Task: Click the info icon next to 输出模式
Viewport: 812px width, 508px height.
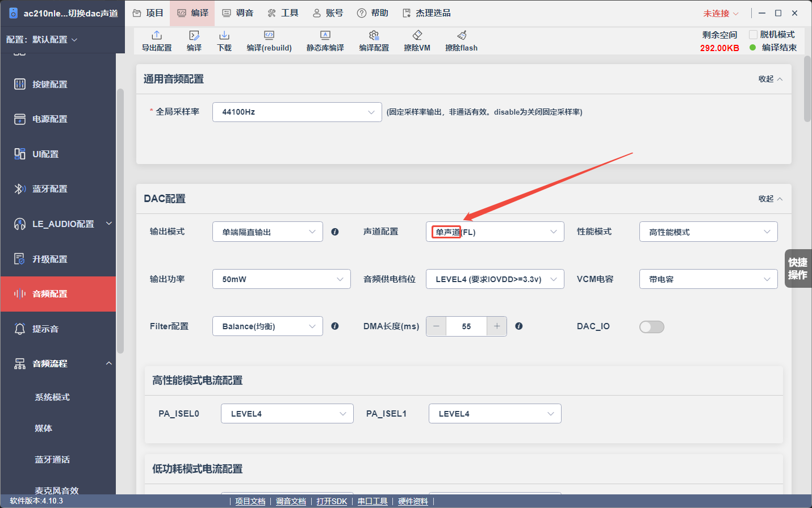Action: 335,232
